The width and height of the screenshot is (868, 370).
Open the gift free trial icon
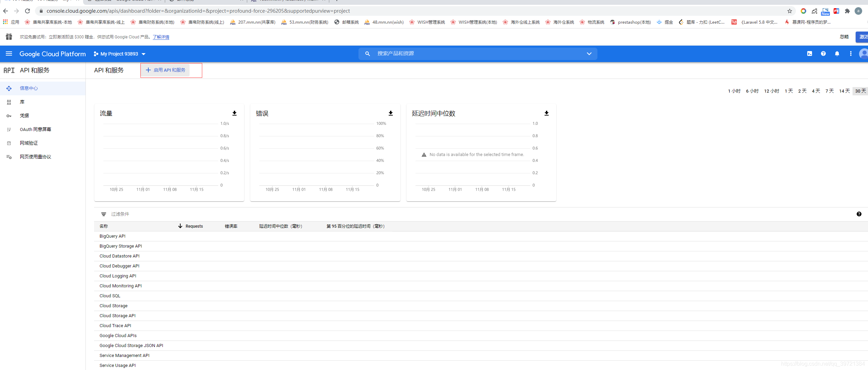click(9, 37)
